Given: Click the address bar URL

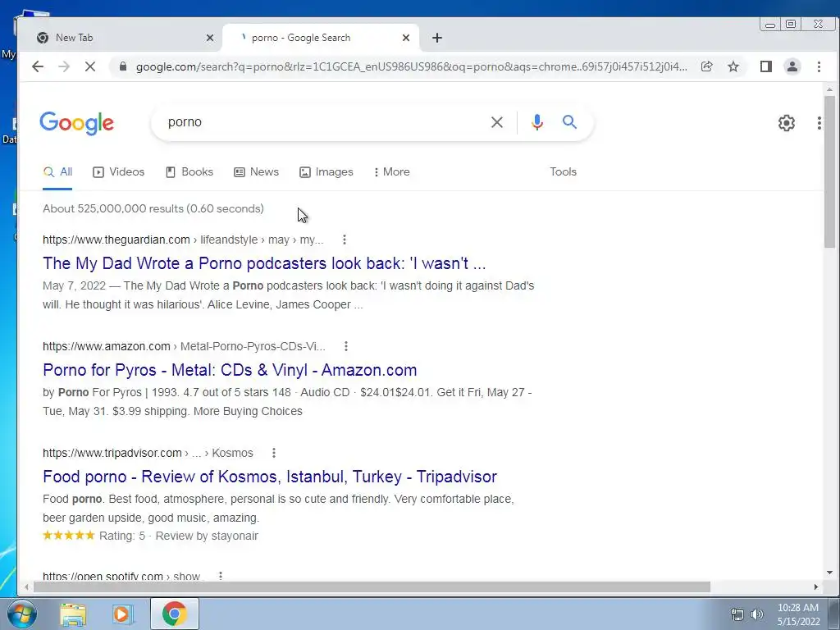Looking at the screenshot, I should pos(412,66).
